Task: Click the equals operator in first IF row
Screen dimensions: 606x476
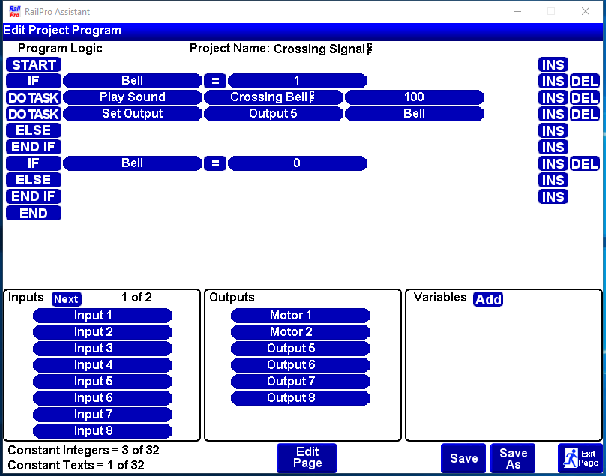Action: [215, 81]
